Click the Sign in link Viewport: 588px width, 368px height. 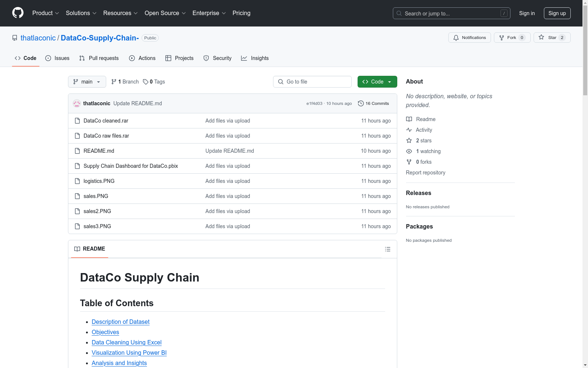pos(527,13)
